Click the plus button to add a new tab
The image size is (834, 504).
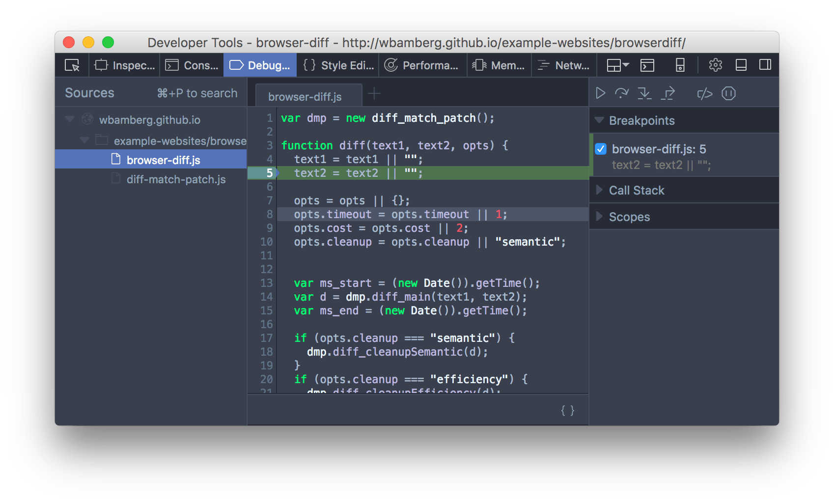(374, 94)
